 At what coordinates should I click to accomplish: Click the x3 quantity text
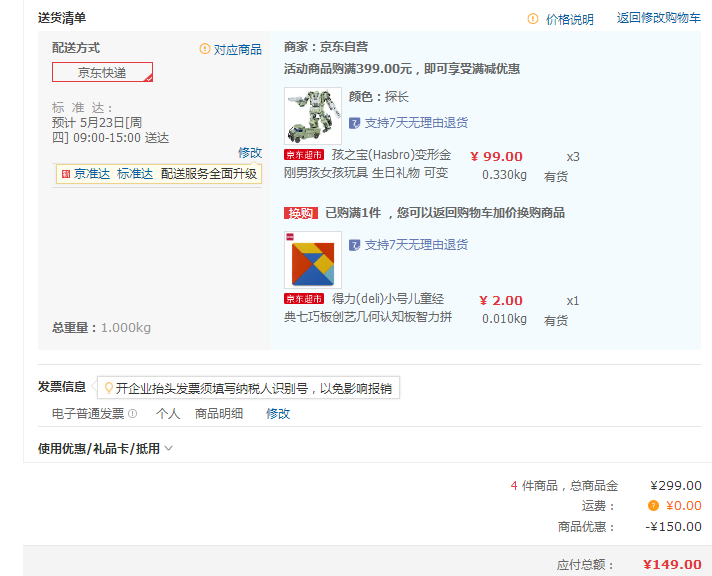(573, 157)
